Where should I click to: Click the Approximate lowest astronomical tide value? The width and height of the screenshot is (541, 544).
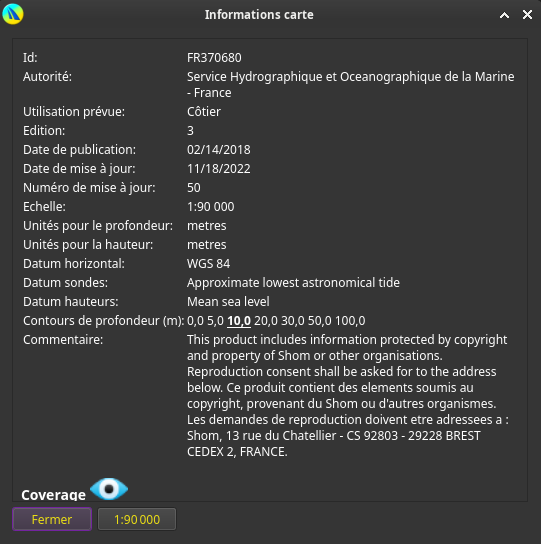pyautogui.click(x=293, y=283)
